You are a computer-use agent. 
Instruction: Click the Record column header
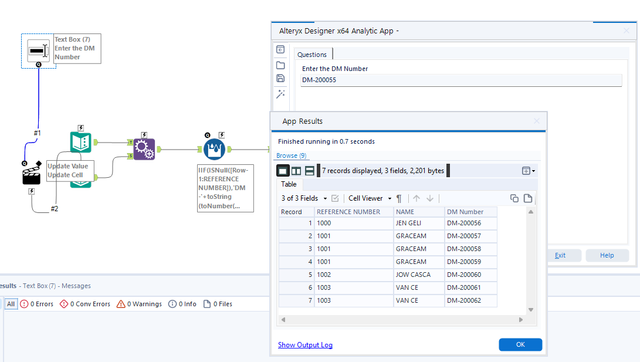click(296, 212)
